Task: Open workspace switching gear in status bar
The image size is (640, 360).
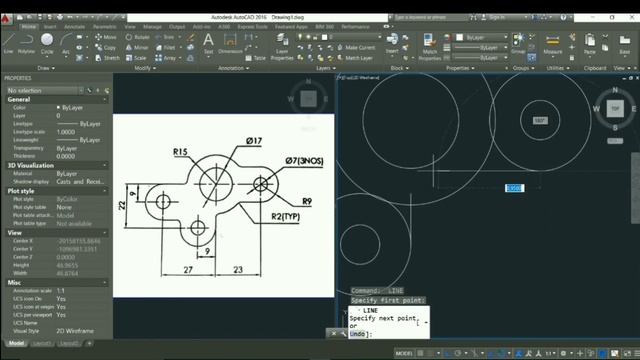Action: 564,353
